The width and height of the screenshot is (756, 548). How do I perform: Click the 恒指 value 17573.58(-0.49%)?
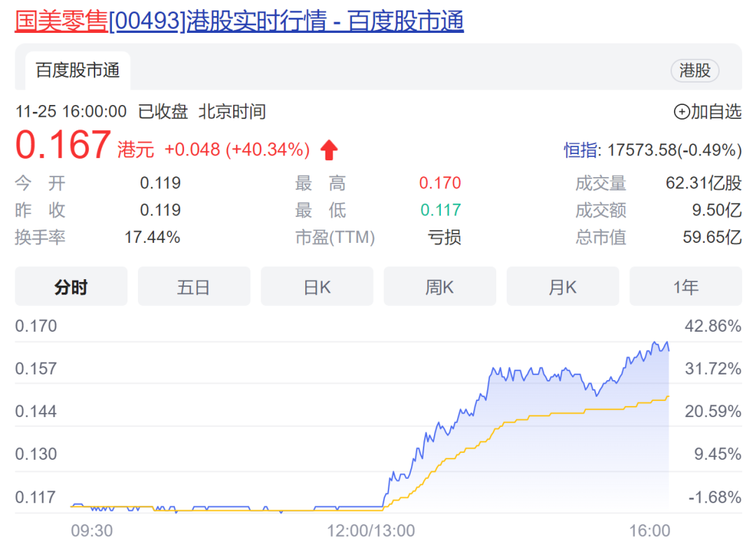coord(674,150)
